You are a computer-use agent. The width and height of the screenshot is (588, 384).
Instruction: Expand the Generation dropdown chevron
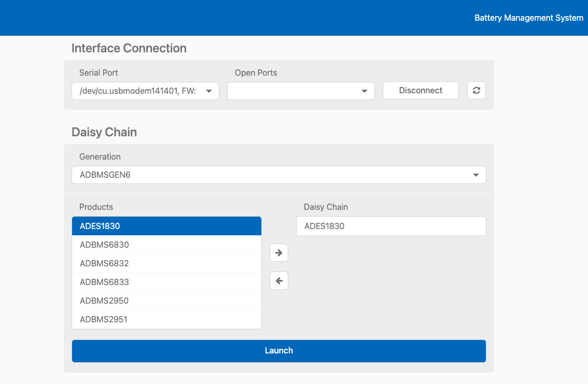pyautogui.click(x=475, y=175)
